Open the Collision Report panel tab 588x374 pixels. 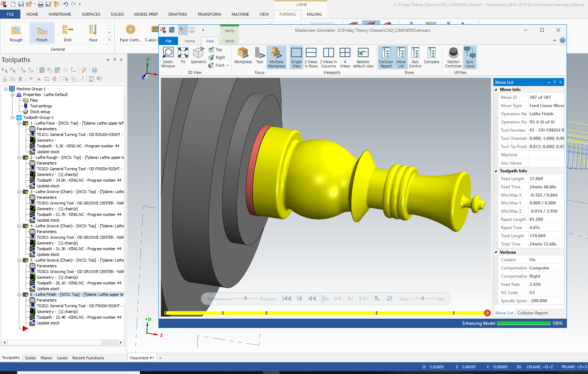tap(532, 313)
